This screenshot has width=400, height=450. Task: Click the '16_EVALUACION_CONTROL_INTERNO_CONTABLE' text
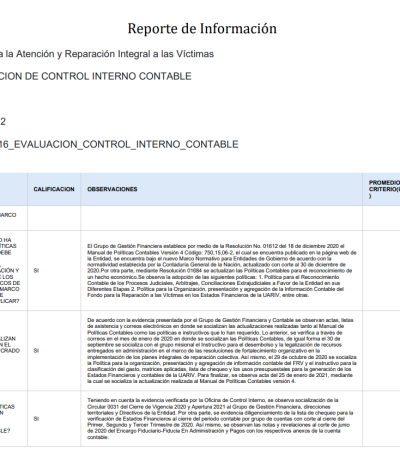point(119,144)
